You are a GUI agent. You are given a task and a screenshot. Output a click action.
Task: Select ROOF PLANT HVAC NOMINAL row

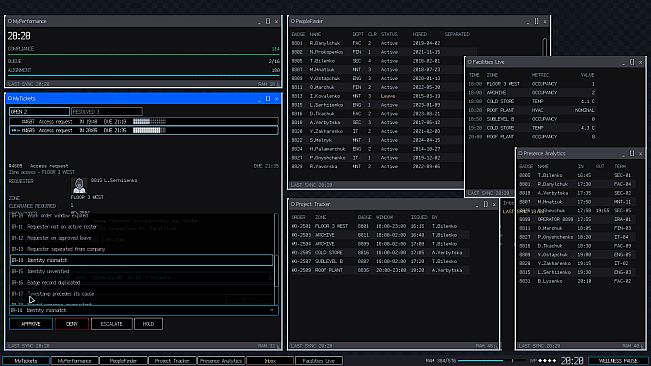(x=532, y=110)
